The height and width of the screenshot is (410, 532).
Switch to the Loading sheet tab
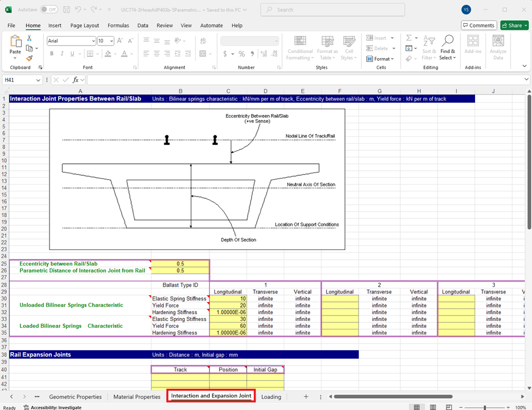click(271, 396)
